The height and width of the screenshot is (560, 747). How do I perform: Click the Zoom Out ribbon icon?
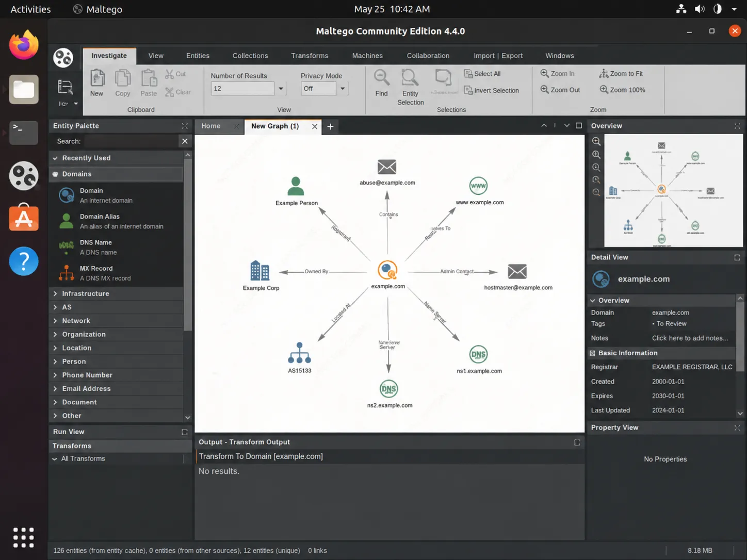[x=544, y=90]
